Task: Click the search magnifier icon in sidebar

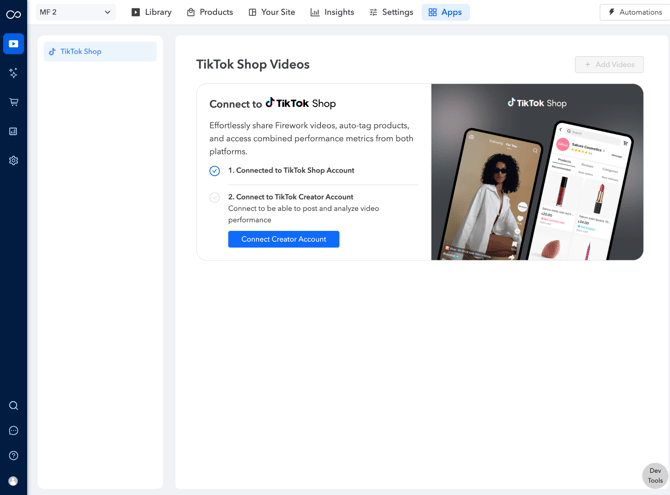Action: click(x=13, y=406)
